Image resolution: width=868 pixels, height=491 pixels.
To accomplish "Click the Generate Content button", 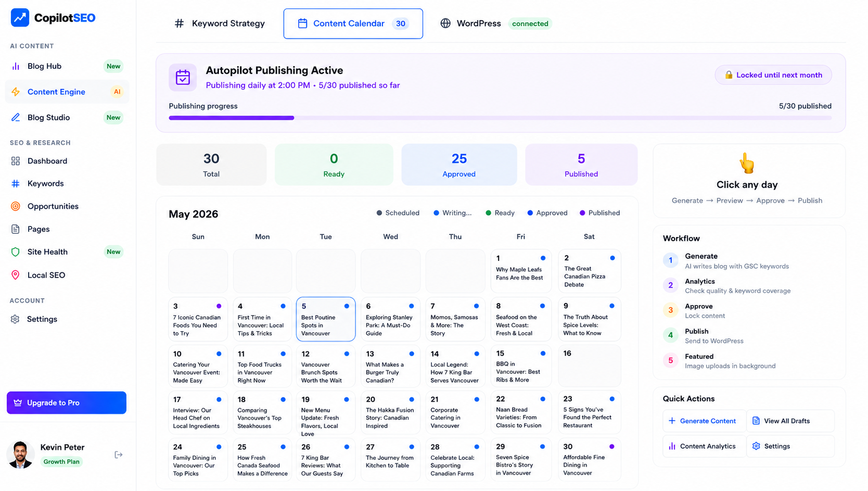I will pos(704,421).
